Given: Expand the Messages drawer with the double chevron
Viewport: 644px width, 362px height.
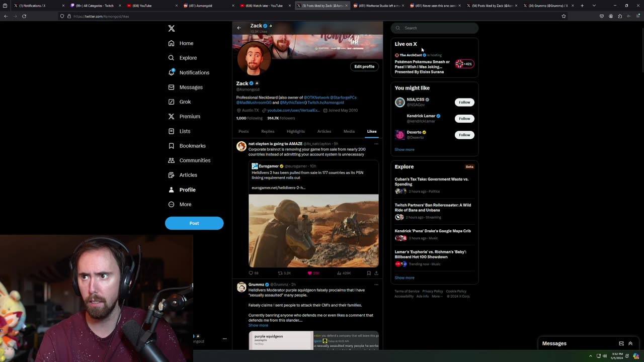Looking at the screenshot, I should [630, 343].
